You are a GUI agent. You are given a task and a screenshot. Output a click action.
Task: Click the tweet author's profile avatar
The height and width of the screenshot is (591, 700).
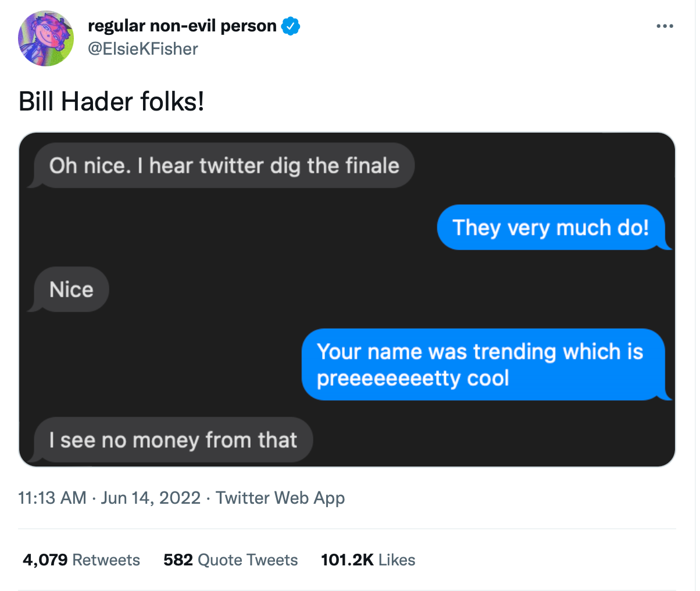[x=46, y=38]
